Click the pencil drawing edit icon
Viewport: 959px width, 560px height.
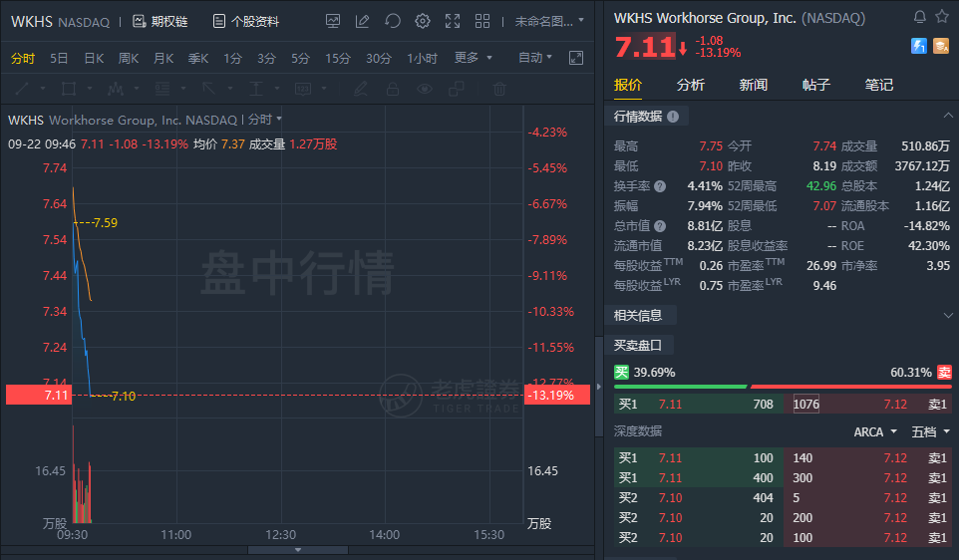pyautogui.click(x=362, y=21)
